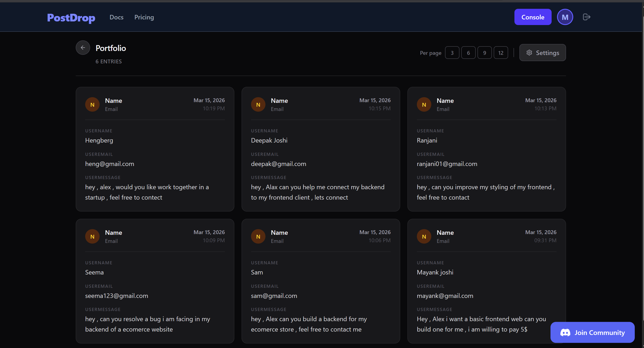Click the N avatar on Ranjani's card
The height and width of the screenshot is (348, 644).
coord(424,105)
